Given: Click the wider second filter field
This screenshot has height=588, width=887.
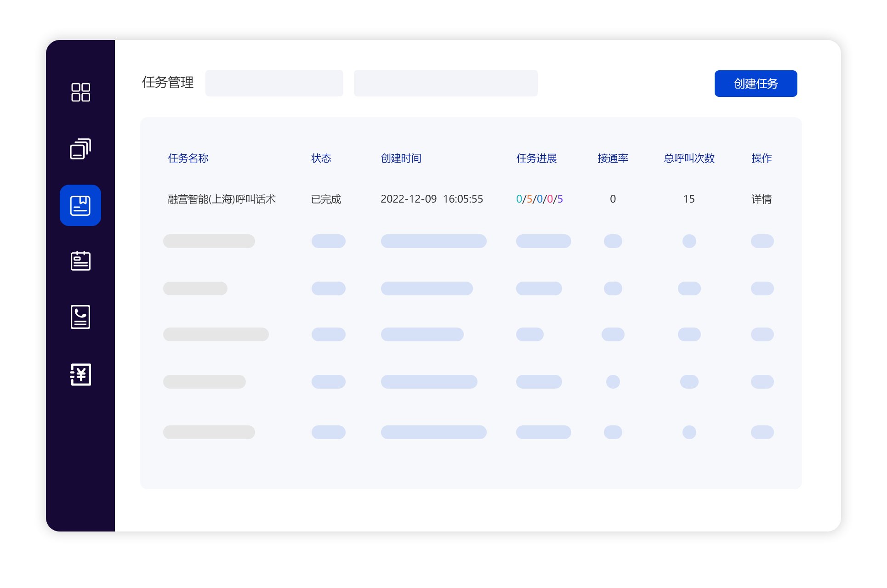Looking at the screenshot, I should tap(445, 83).
